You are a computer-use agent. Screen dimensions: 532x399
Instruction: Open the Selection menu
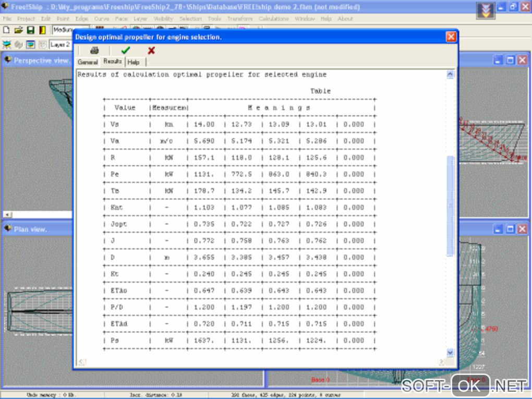pyautogui.click(x=190, y=19)
